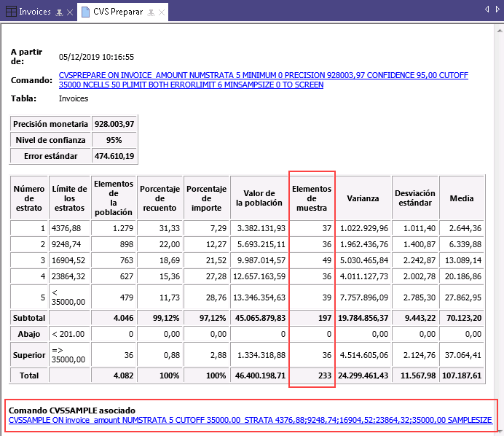
Task: Pin the Invoices tab
Action: (x=60, y=12)
